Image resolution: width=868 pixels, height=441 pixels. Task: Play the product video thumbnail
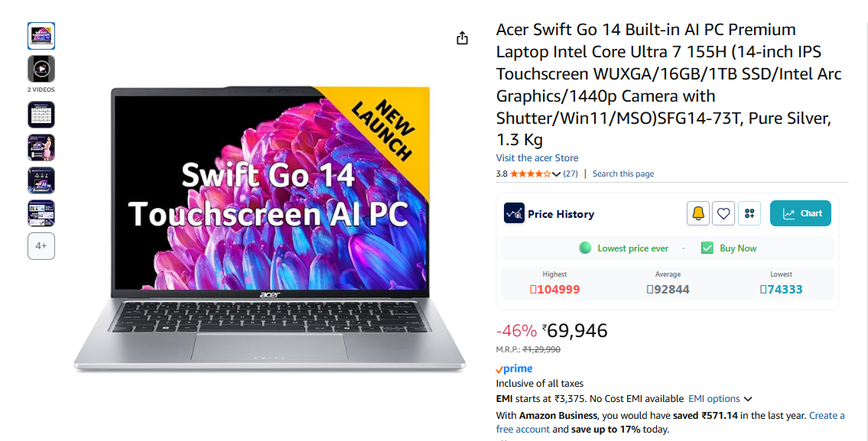[41, 69]
